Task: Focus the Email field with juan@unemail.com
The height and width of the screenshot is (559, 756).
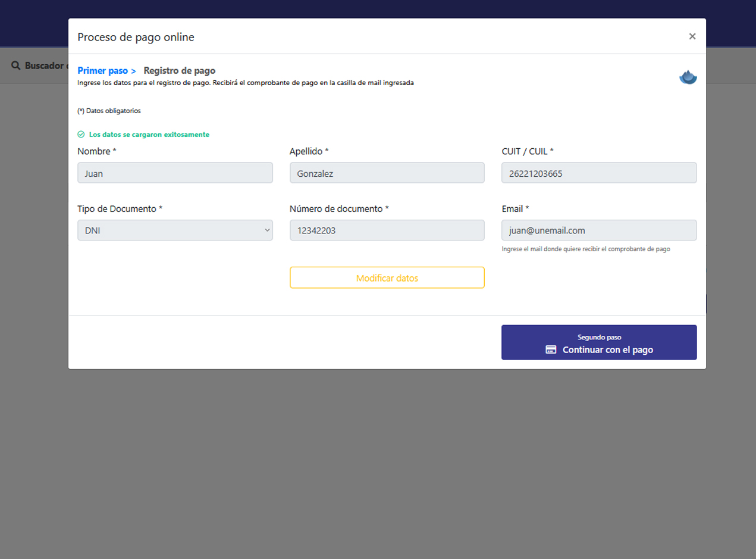Action: point(599,230)
